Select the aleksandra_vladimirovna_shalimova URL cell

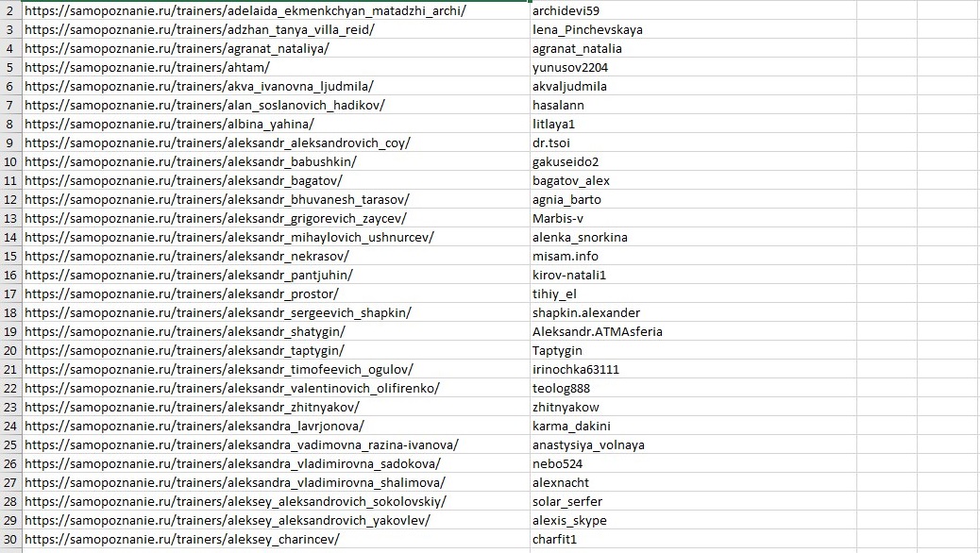[x=276, y=482]
